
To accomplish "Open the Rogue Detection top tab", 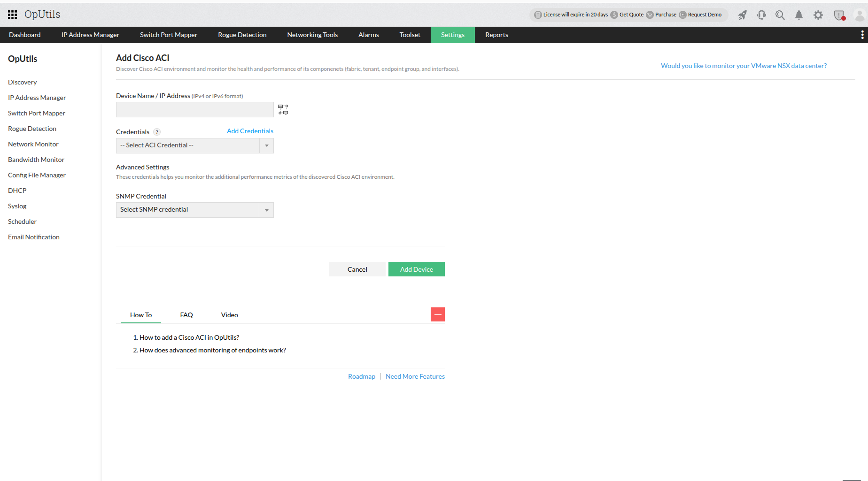I will pos(242,35).
